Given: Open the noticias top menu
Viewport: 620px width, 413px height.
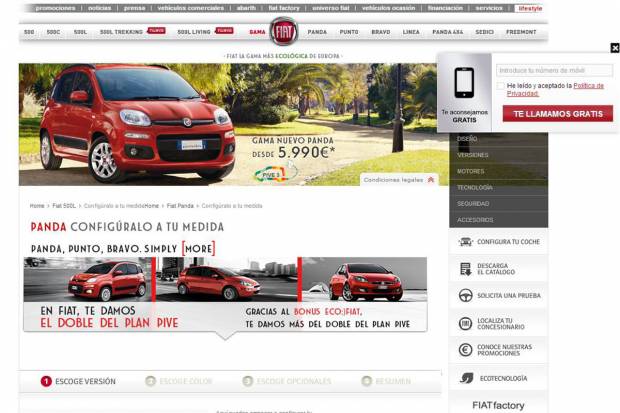Looking at the screenshot, I should coord(99,8).
